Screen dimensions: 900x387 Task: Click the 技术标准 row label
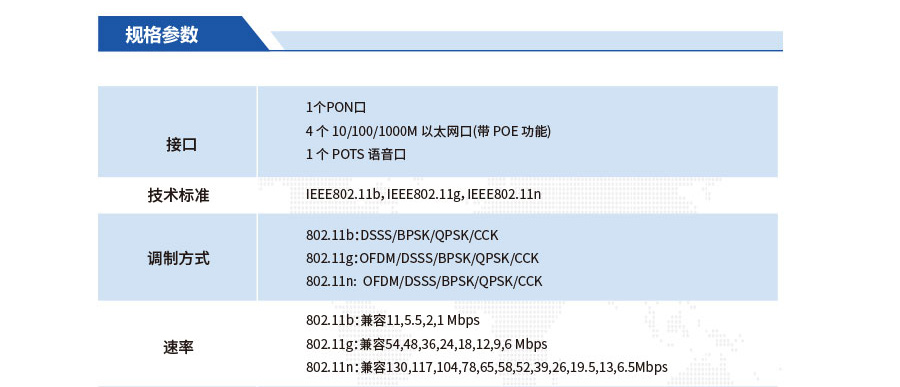tap(179, 196)
